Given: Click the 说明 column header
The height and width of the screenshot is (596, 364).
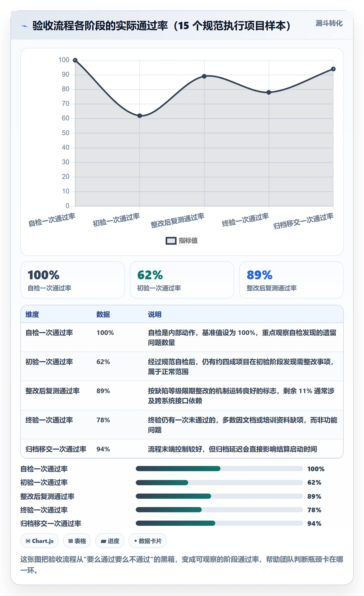Looking at the screenshot, I should (155, 315).
